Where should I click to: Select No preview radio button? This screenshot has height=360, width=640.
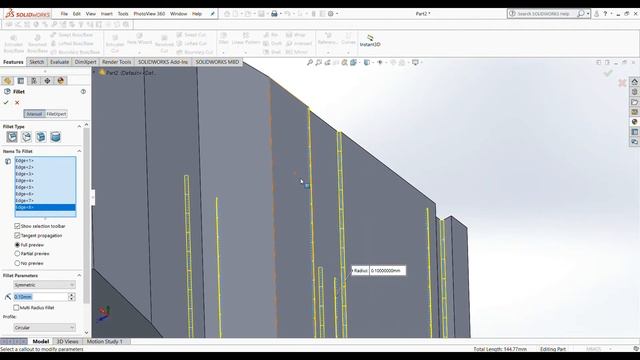point(17,263)
